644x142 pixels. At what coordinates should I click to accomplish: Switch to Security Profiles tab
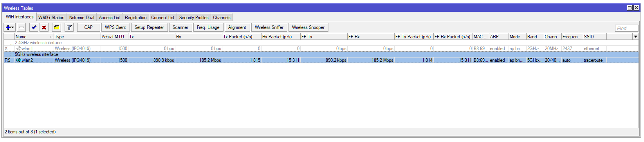pyautogui.click(x=194, y=18)
